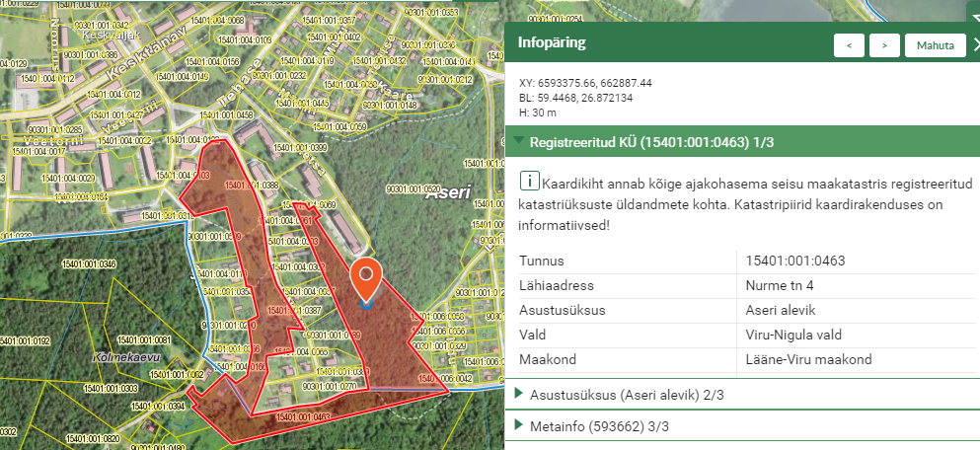Click the orange location pin on the map
Image resolution: width=980 pixels, height=450 pixels.
(366, 279)
